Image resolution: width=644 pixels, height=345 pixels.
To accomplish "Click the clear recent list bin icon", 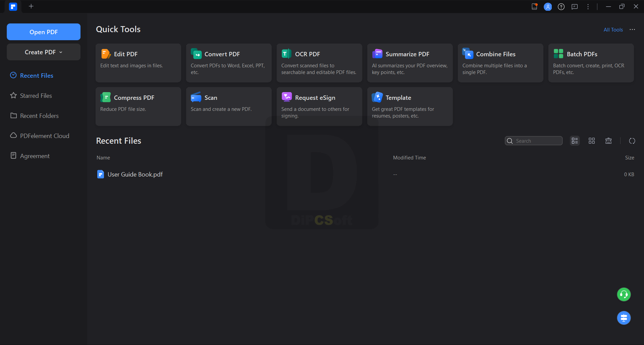I will [608, 141].
